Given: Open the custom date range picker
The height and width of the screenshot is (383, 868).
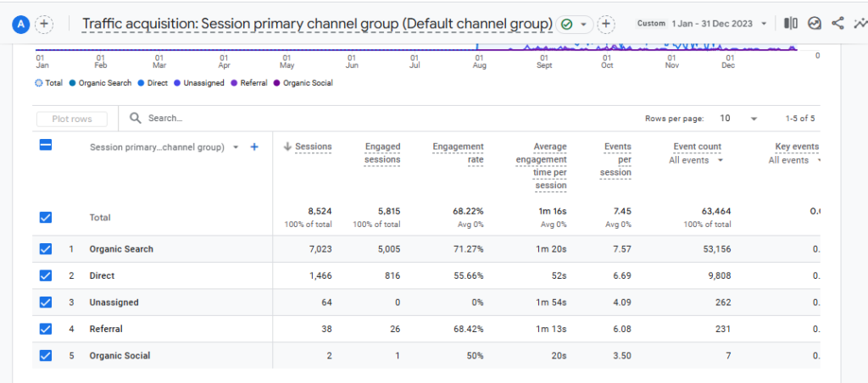Looking at the screenshot, I should point(702,24).
